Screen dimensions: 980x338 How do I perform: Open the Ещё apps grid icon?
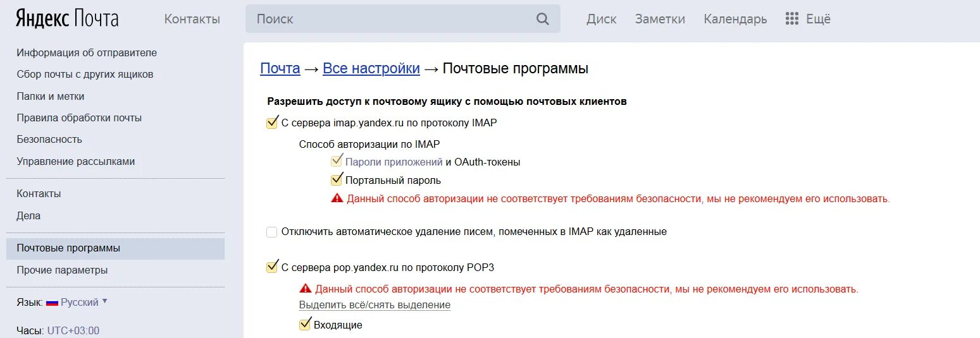pos(791,19)
